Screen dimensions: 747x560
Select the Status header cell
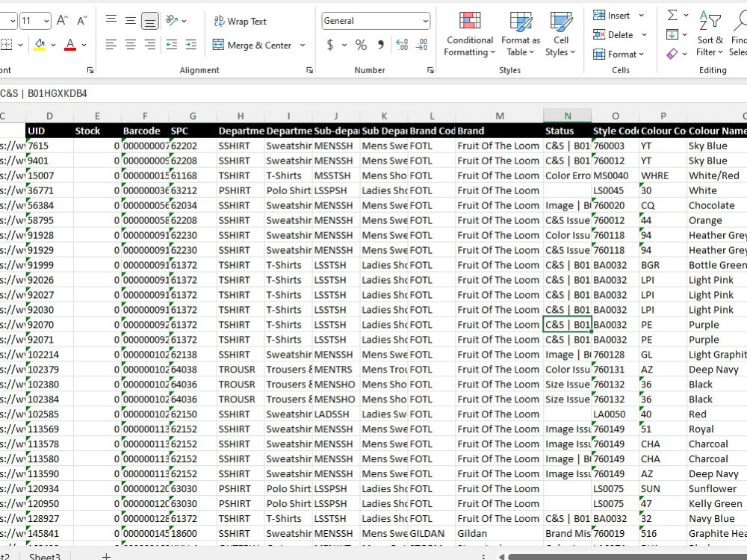click(x=568, y=131)
